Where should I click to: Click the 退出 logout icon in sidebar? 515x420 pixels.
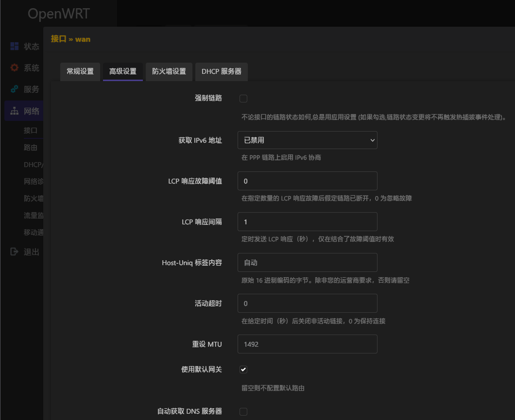point(15,252)
